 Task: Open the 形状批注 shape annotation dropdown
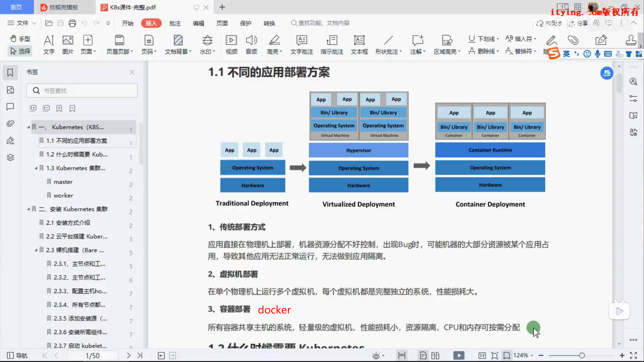point(388,45)
